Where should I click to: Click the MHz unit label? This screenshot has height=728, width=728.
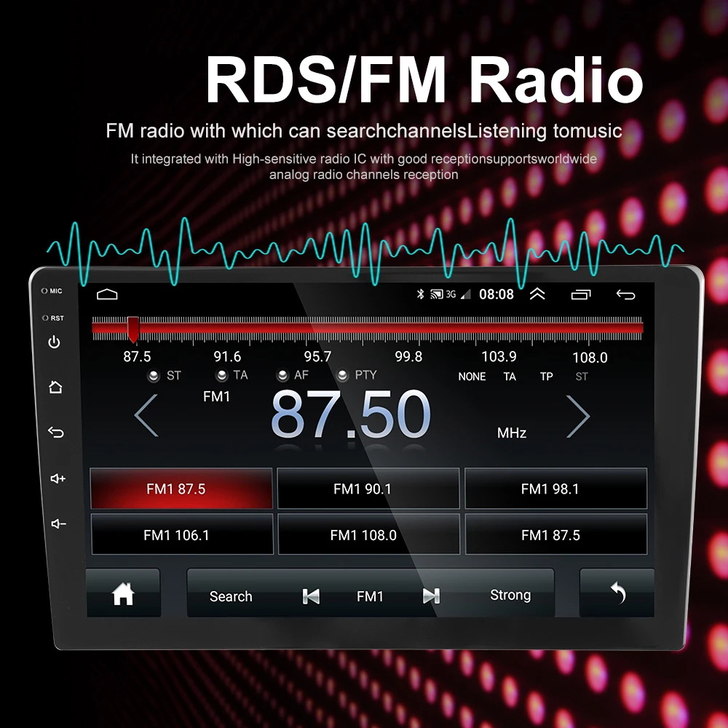click(512, 432)
